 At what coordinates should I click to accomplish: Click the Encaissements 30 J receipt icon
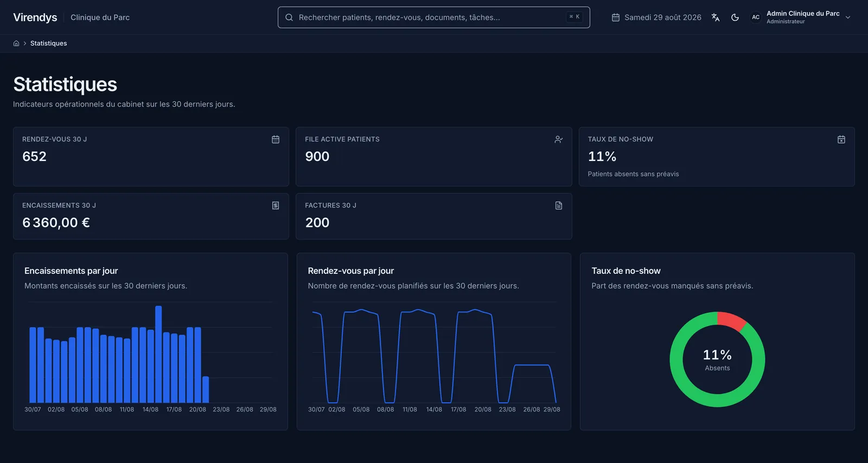(x=276, y=205)
